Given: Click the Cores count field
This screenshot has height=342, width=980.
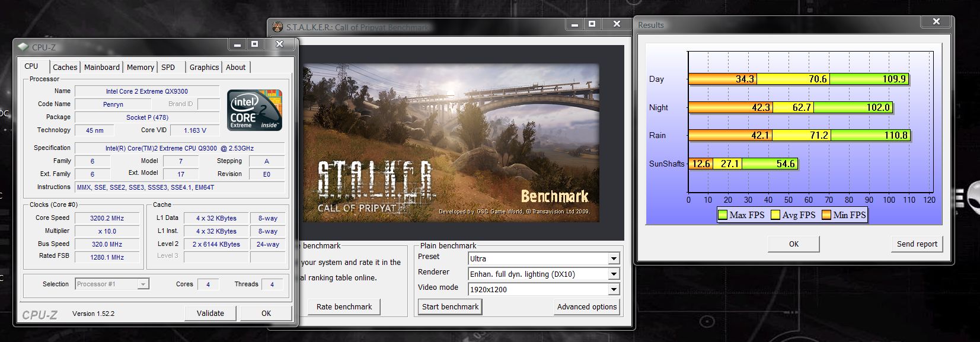Looking at the screenshot, I should 208,285.
